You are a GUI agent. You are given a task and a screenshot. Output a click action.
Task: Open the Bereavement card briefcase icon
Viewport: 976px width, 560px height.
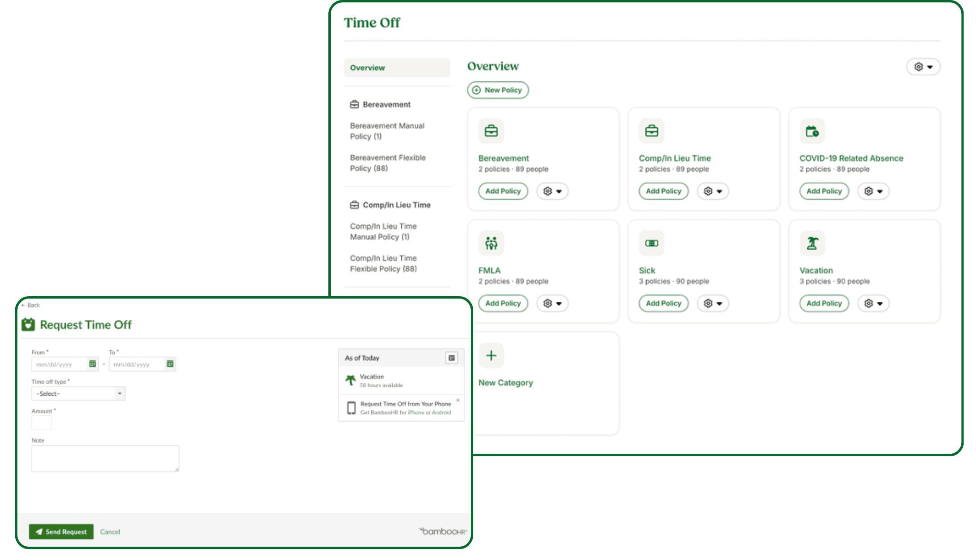(491, 131)
